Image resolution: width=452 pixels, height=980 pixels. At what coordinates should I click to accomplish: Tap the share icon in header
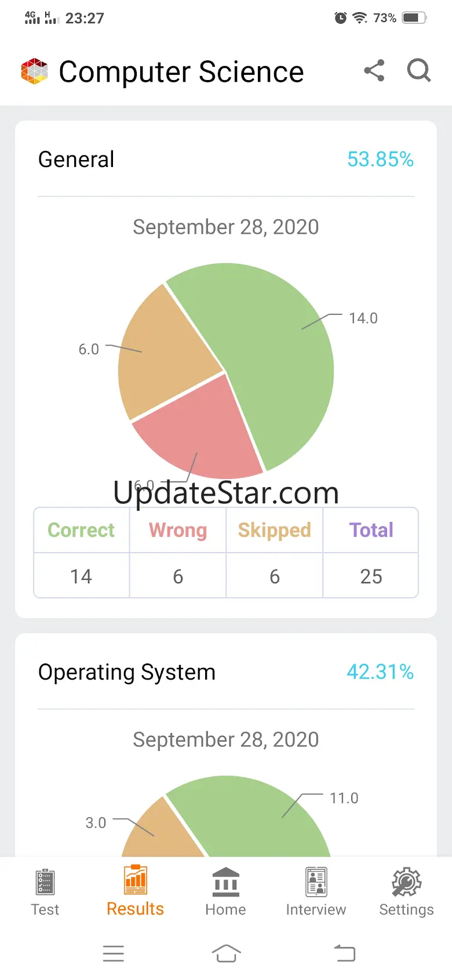374,71
